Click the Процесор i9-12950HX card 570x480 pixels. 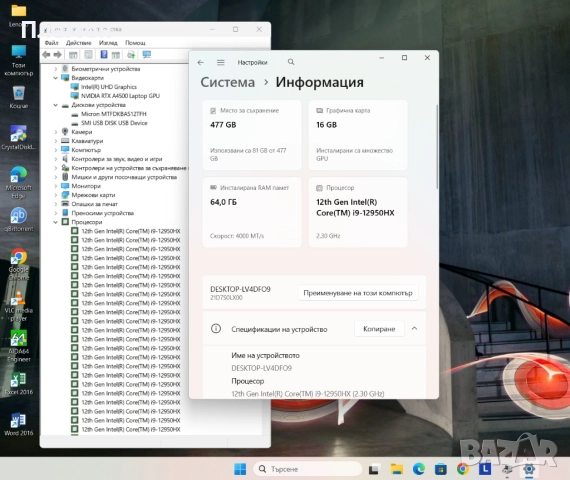[358, 212]
